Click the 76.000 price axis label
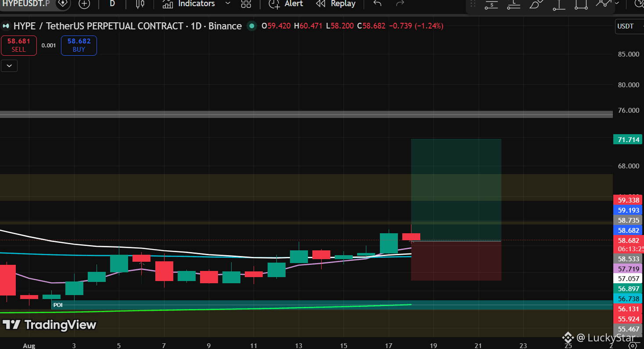The width and height of the screenshot is (644, 349). (628, 110)
